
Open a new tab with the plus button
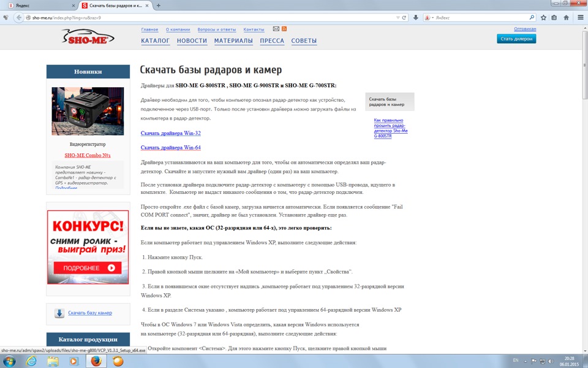[158, 6]
